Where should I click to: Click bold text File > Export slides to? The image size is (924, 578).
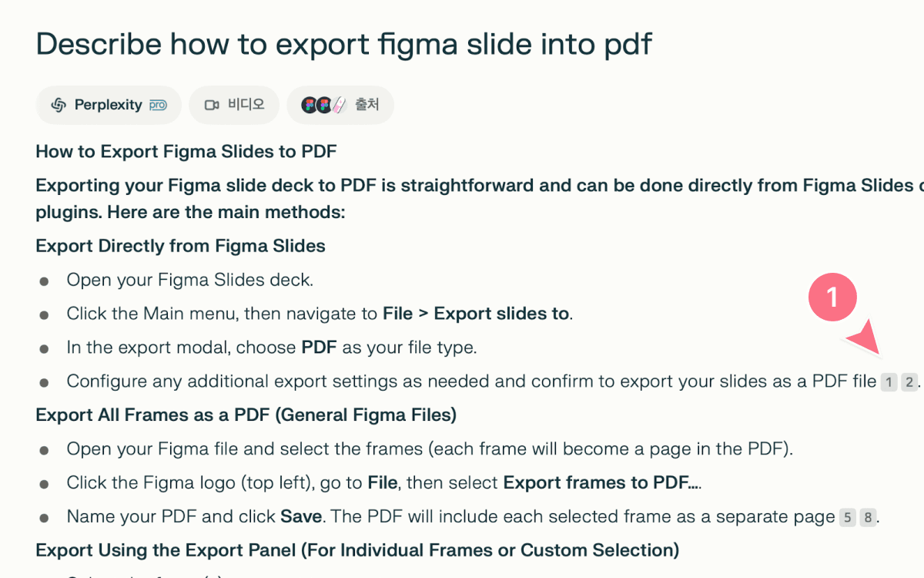476,314
